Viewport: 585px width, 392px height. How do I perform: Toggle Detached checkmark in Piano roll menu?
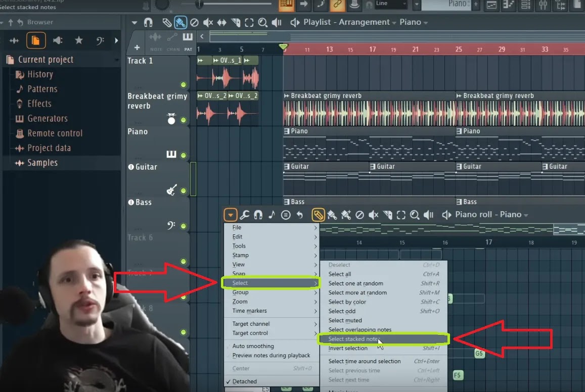272,381
